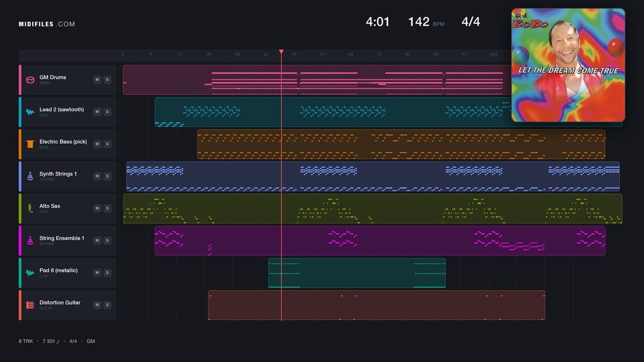Click the Alto Sax instrument icon

(x=30, y=209)
